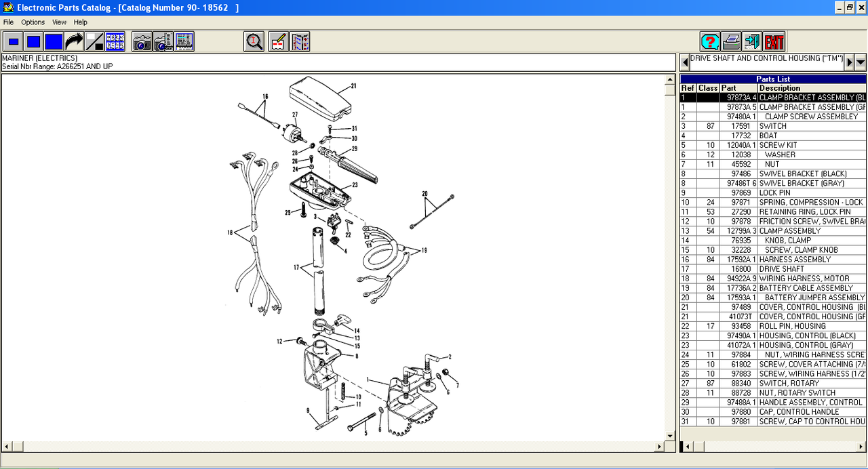Screen dimensions: 868x469
Task: Open the View menu
Action: tap(60, 22)
